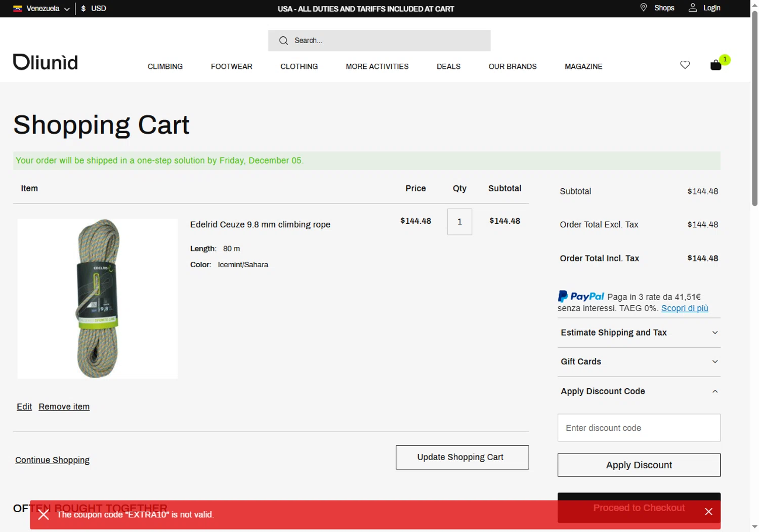The height and width of the screenshot is (532, 759).
Task: Click the Apply Discount button
Action: tap(639, 465)
